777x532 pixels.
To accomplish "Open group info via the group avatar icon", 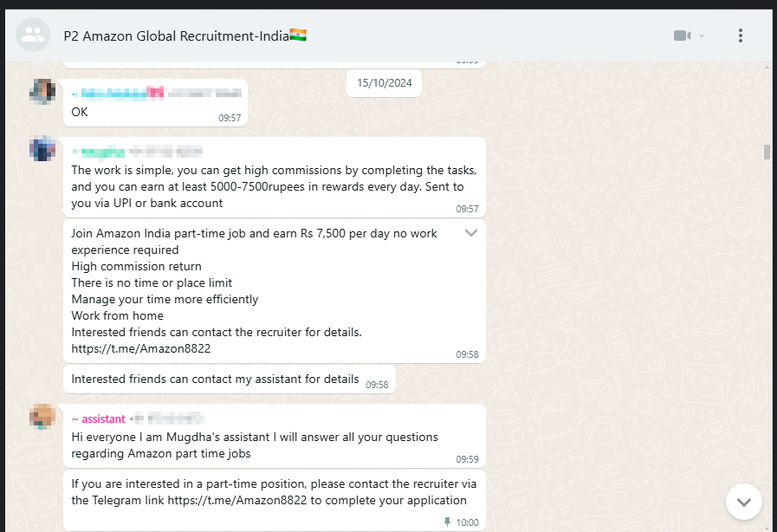I will click(33, 35).
